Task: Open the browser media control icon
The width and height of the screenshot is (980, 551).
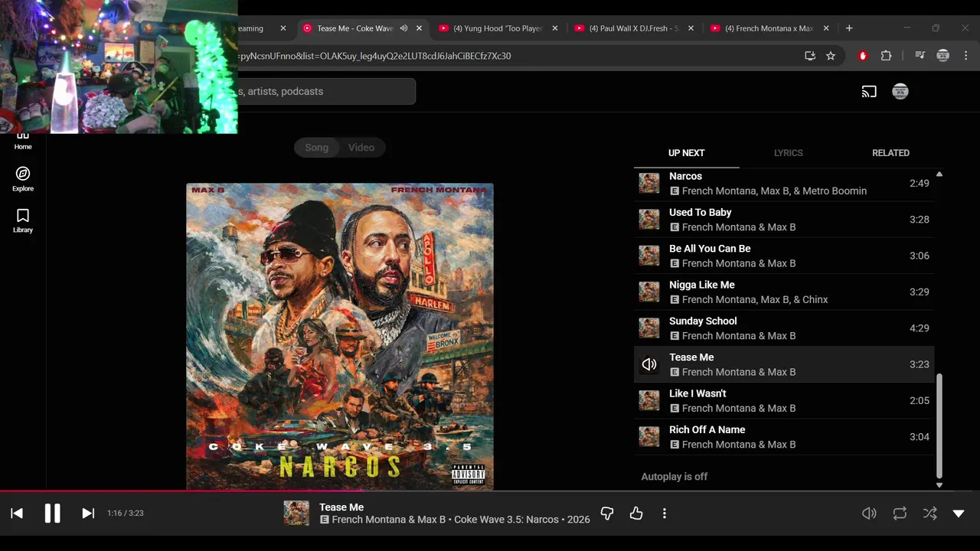Action: 920,56
